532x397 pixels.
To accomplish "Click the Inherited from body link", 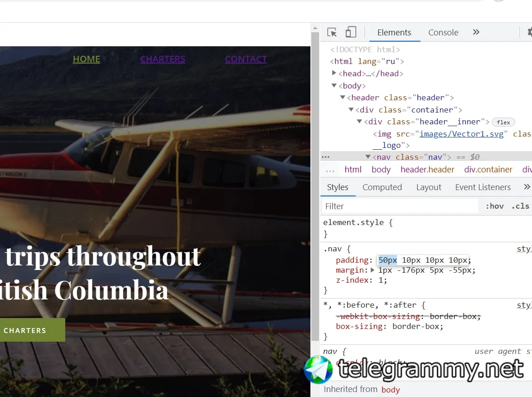I will click(x=391, y=390).
